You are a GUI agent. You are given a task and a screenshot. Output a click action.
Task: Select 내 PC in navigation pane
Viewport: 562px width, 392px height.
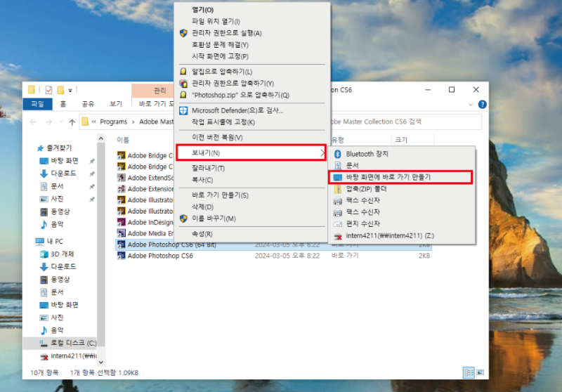click(55, 241)
